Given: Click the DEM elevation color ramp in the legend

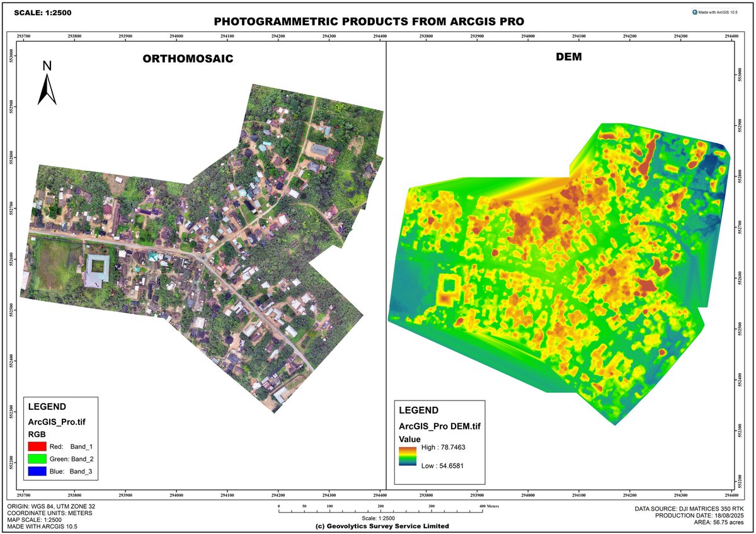Looking at the screenshot, I should click(x=408, y=457).
